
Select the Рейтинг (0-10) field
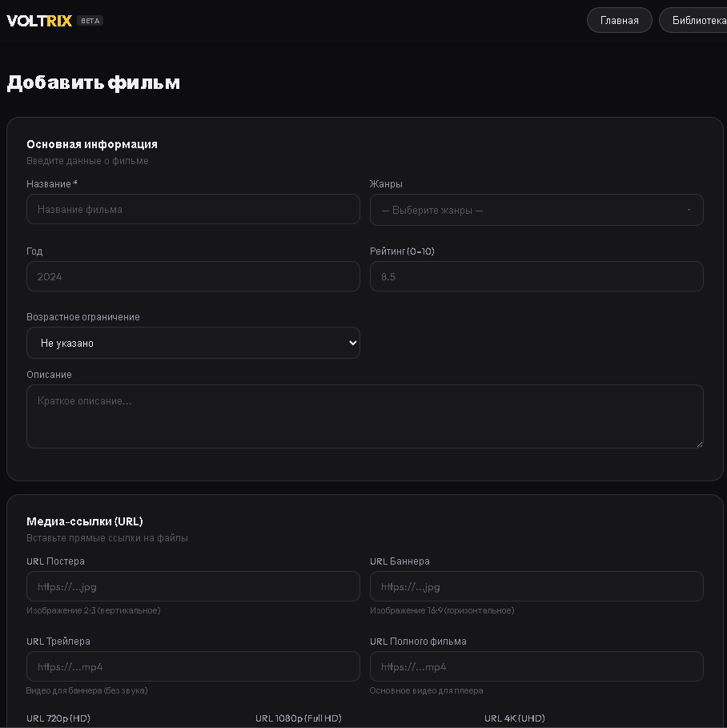(x=536, y=277)
